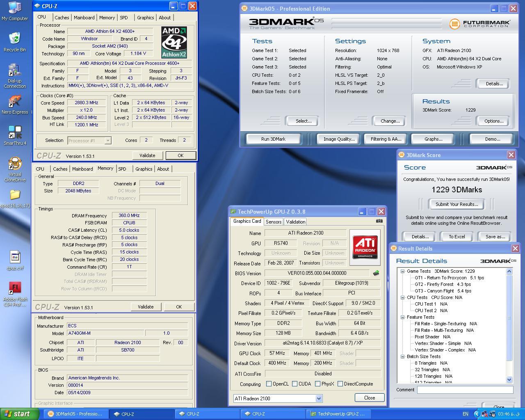525x420 pixels.
Task: Click the GPU-Z title bar icon
Action: pyautogui.click(x=233, y=212)
